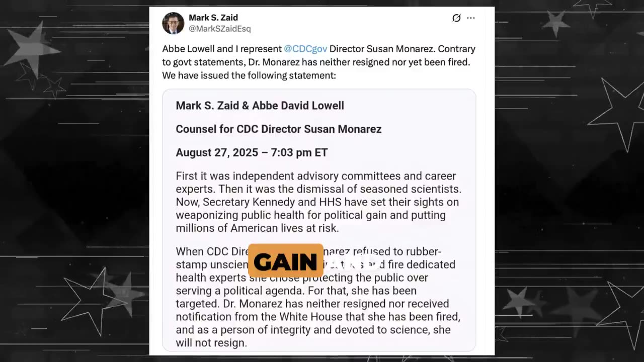Click the orange GAIN caption label
Viewport: 644px width, 362px height.
[285, 261]
